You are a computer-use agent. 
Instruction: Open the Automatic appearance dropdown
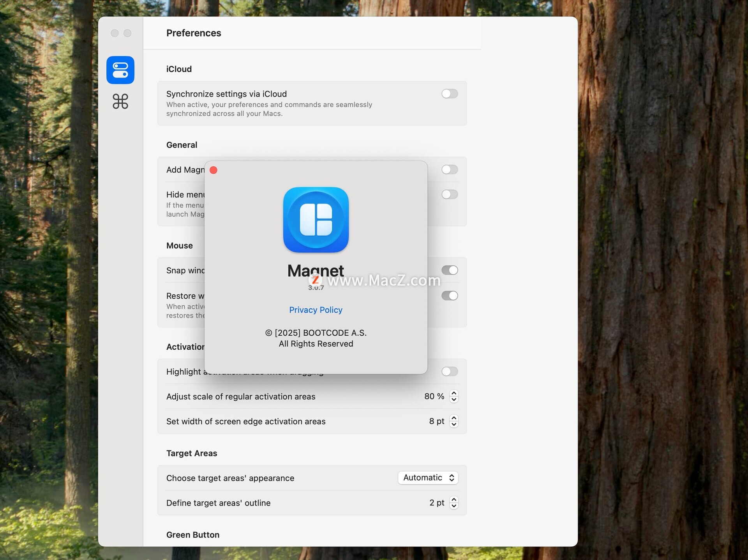pyautogui.click(x=428, y=478)
